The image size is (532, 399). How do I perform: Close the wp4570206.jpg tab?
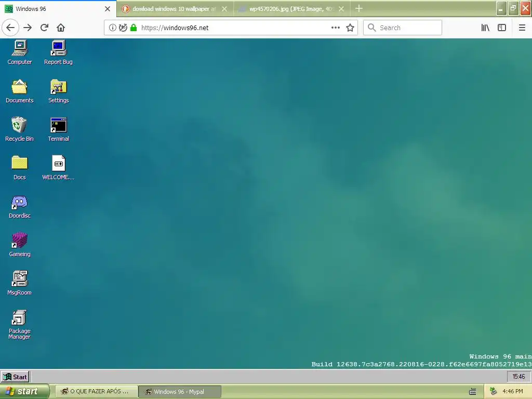point(341,9)
